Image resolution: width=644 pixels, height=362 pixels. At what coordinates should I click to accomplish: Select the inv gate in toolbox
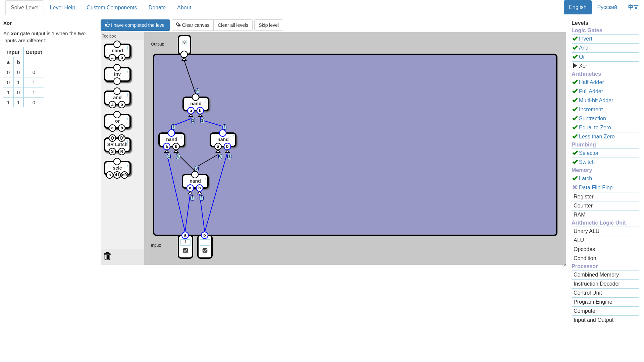[x=117, y=74]
